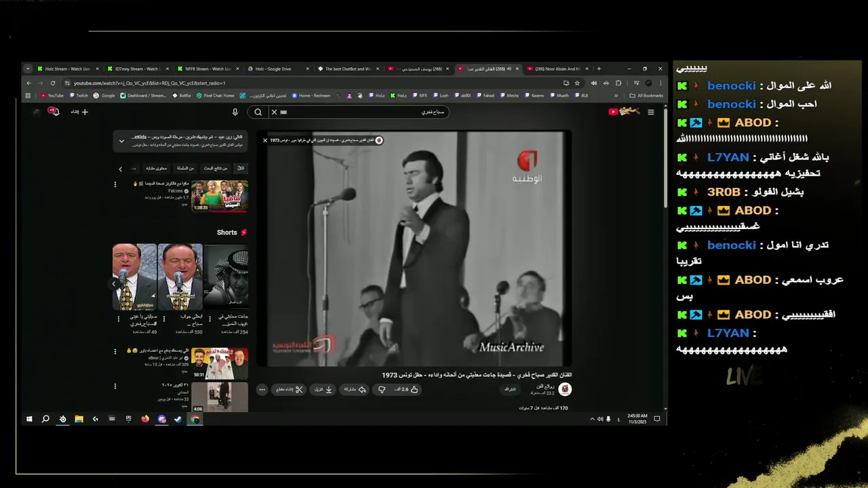Image resolution: width=868 pixels, height=488 pixels.
Task: Show more filter chips with arrow
Action: [121, 169]
